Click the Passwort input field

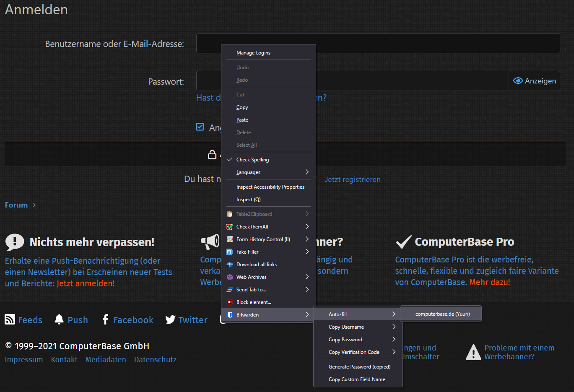353,81
